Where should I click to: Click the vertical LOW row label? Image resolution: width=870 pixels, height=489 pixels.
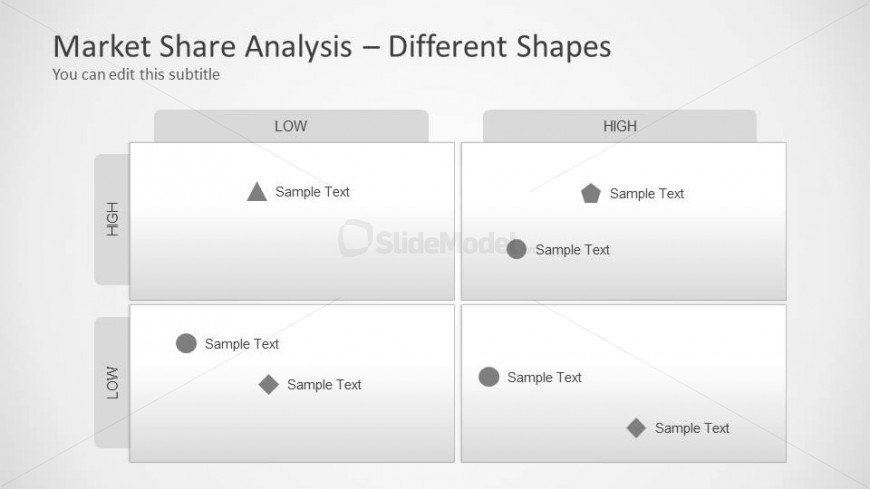[112, 382]
